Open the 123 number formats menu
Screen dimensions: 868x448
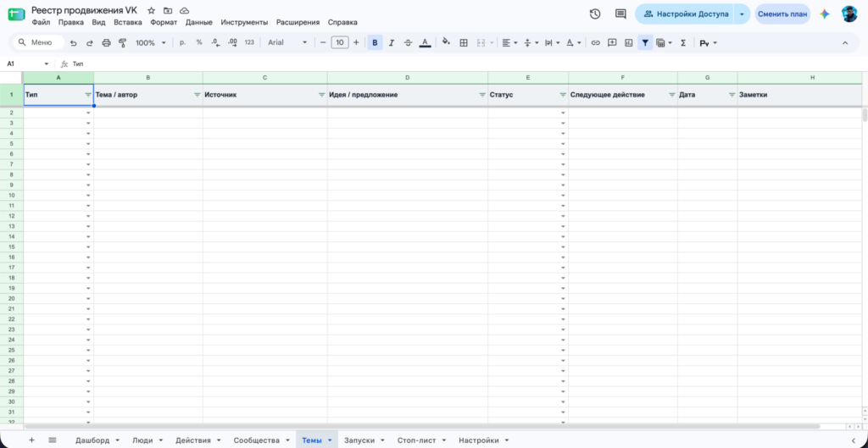click(249, 42)
